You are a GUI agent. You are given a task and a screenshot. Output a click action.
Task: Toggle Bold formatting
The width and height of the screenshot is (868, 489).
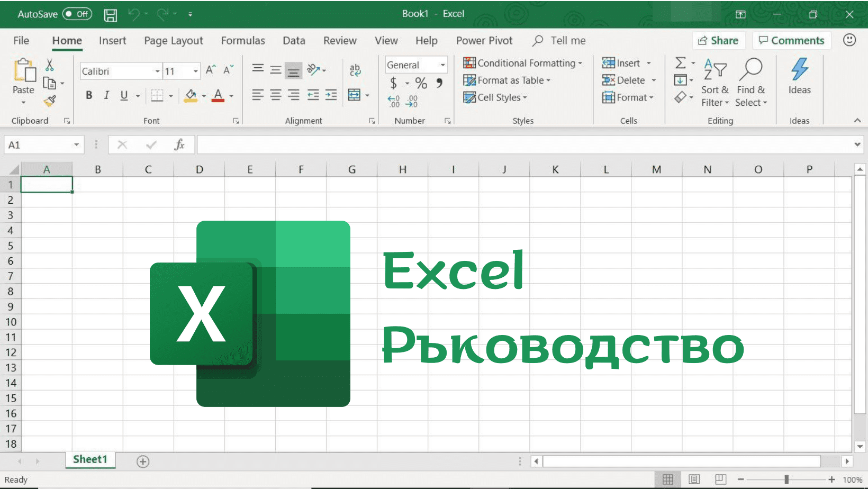click(x=89, y=95)
